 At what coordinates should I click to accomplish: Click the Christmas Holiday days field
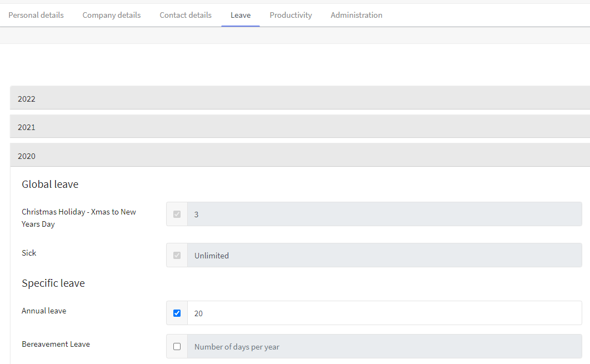(x=384, y=214)
